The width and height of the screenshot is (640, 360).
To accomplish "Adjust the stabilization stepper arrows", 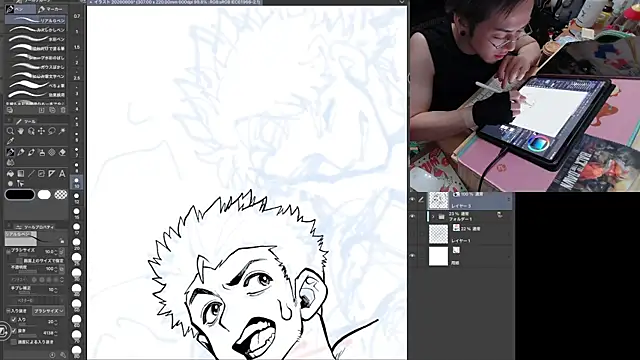I will tap(56, 290).
